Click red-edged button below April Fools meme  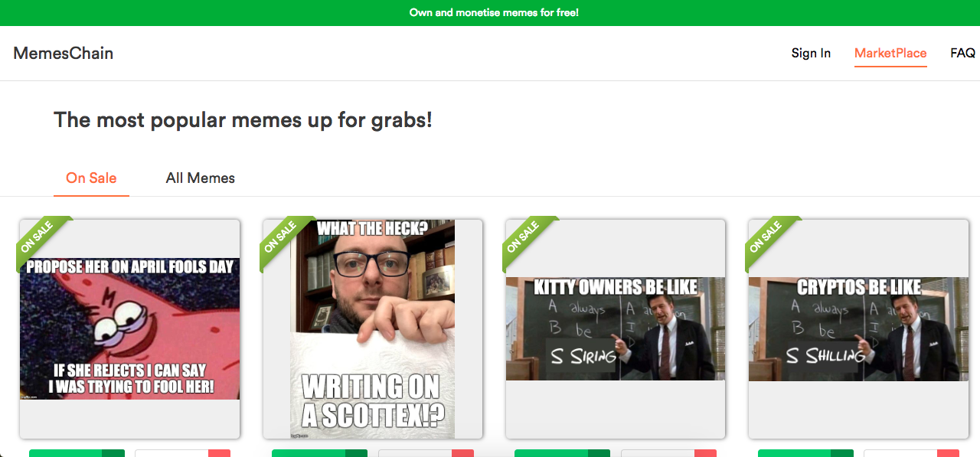tap(182, 453)
